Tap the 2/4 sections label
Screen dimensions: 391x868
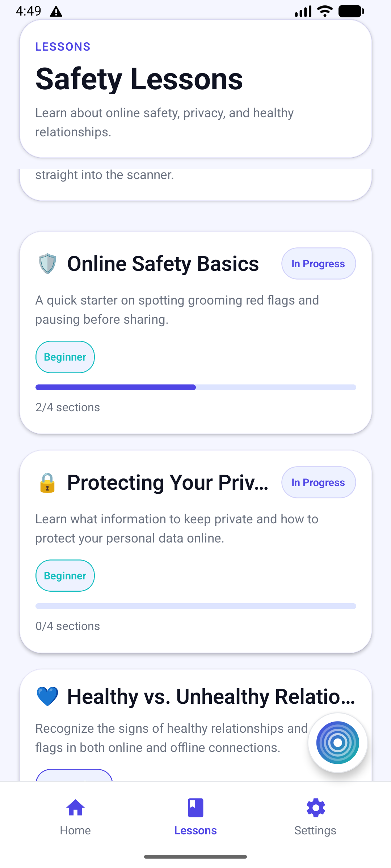pos(67,407)
